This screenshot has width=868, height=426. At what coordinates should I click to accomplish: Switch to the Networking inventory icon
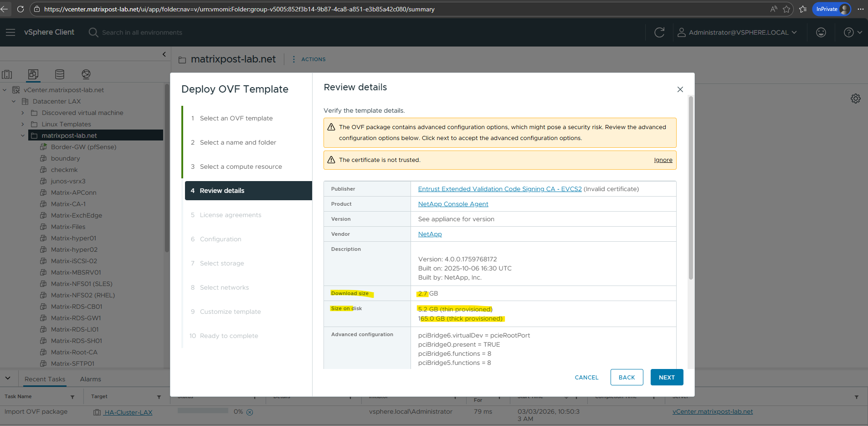coord(86,74)
